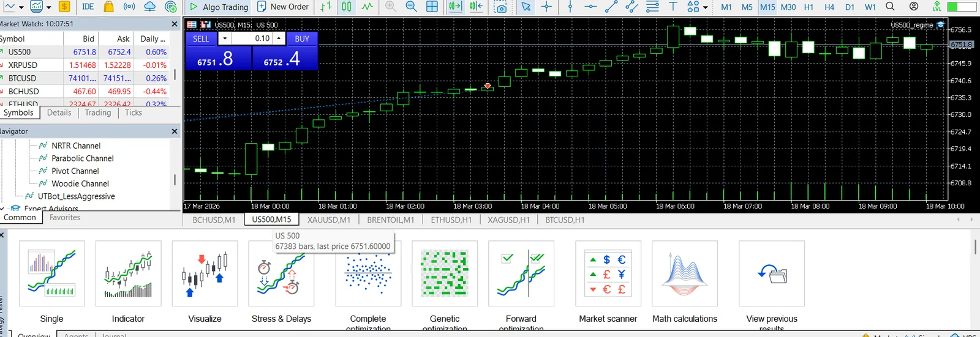Switch timeframe to H4
980x337 pixels.
pyautogui.click(x=829, y=7)
